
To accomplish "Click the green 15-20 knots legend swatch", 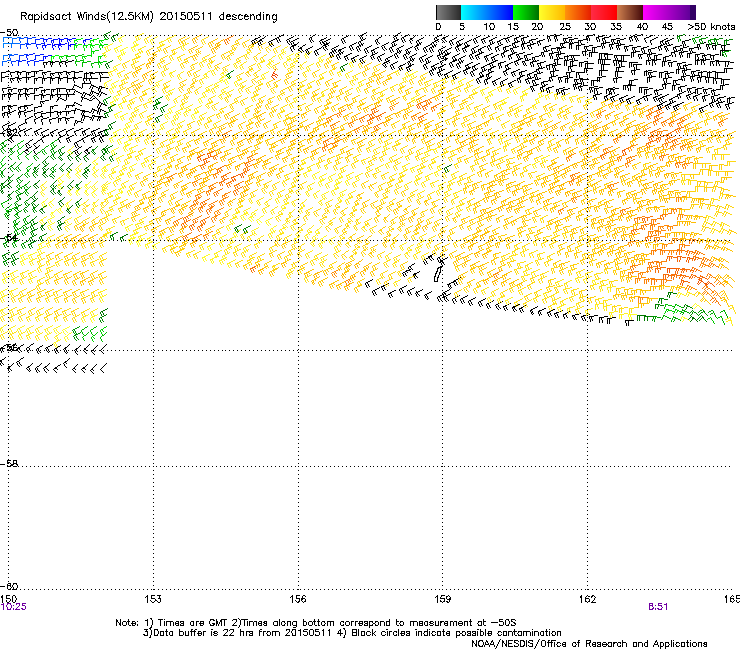I will coord(526,12).
